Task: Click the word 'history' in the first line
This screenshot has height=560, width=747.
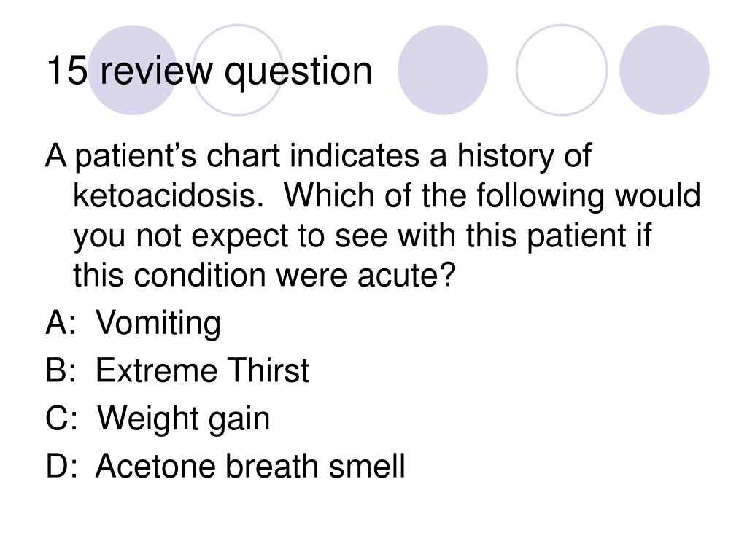Action: (506, 157)
